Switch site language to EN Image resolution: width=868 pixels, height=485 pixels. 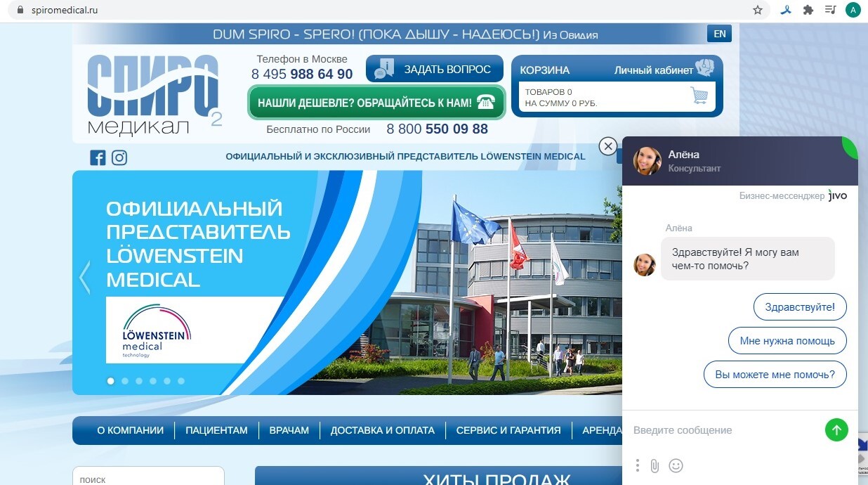coord(719,34)
